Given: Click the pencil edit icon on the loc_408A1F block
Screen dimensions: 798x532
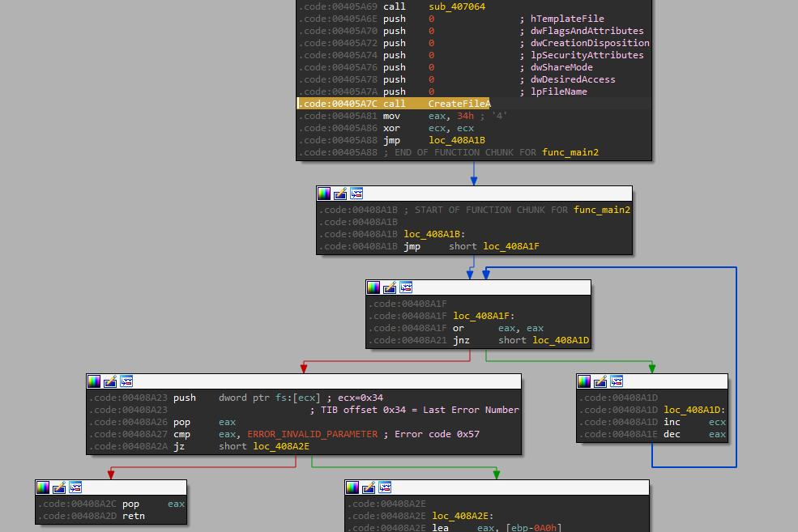Looking at the screenshot, I should tap(390, 287).
